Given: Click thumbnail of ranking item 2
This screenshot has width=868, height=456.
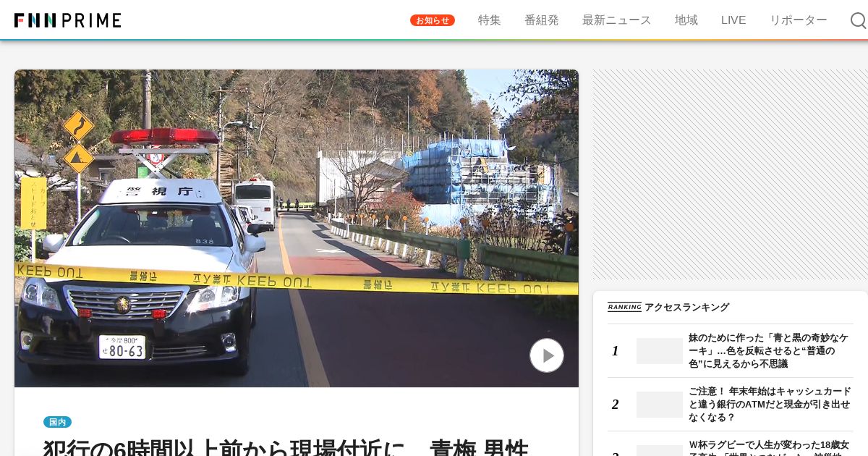Looking at the screenshot, I should (x=660, y=405).
